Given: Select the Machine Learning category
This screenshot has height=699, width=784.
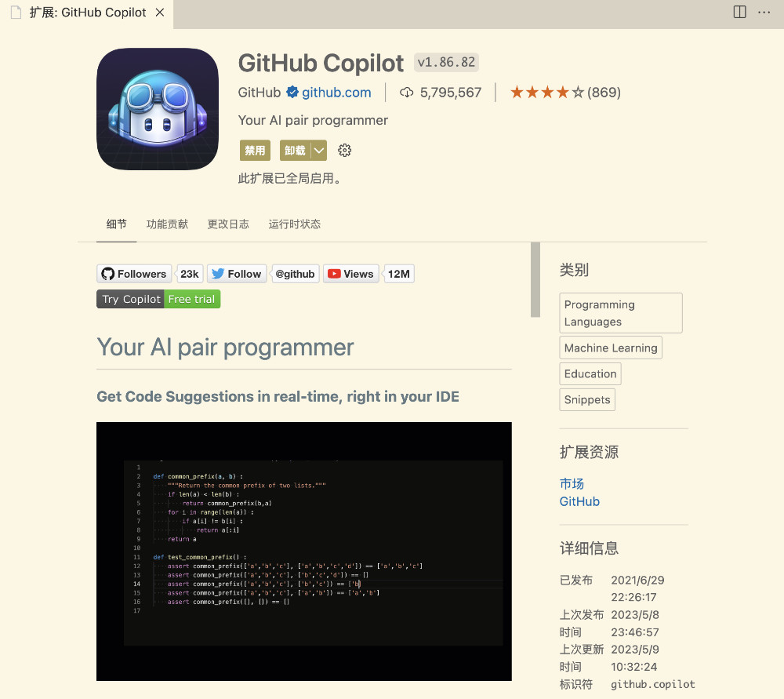Looking at the screenshot, I should click(611, 348).
